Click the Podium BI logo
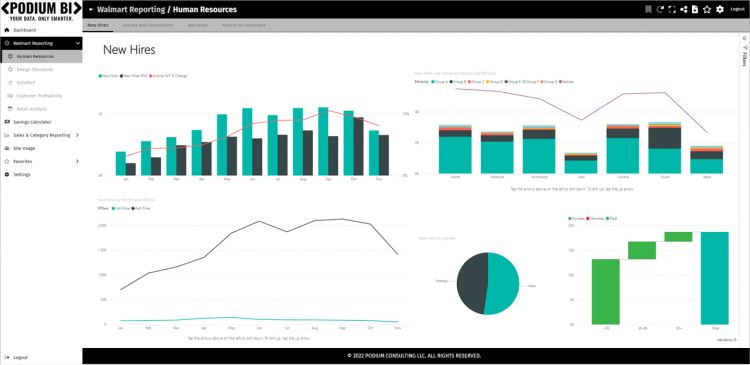The width and height of the screenshot is (750, 365). [41, 11]
